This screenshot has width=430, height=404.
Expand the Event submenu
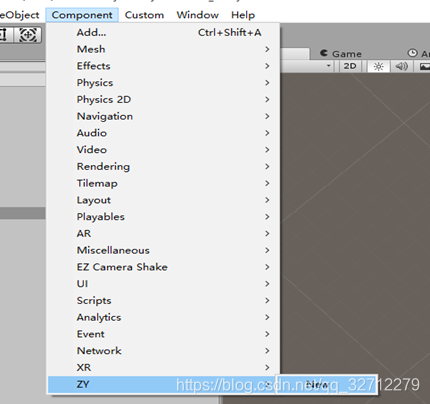click(163, 334)
